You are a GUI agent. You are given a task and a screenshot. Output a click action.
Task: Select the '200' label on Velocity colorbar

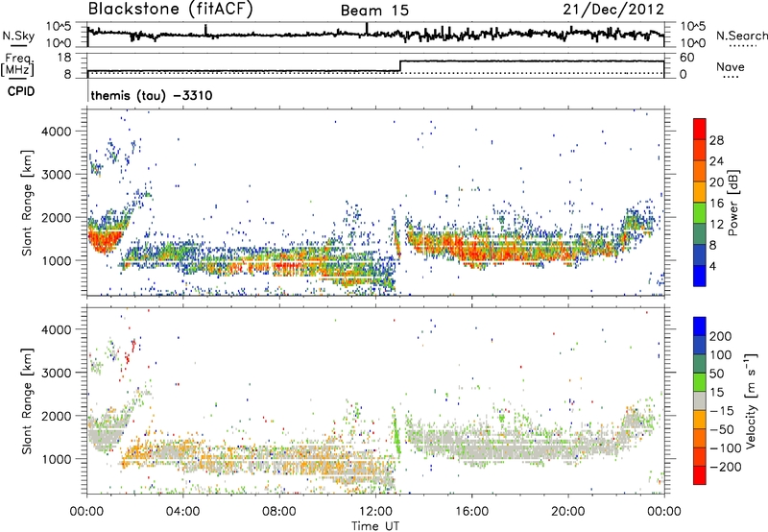coord(721,336)
